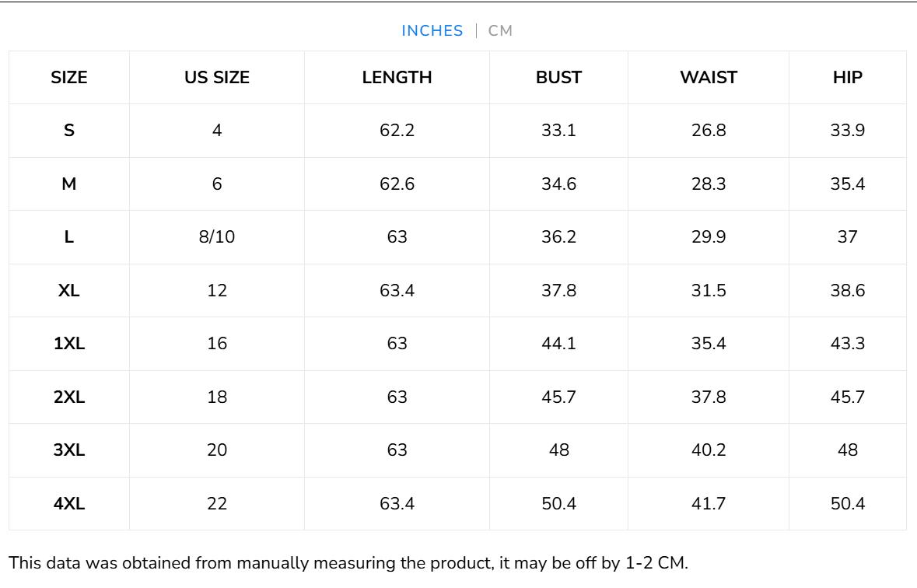Switch to the INCHES unit tab

(x=432, y=31)
